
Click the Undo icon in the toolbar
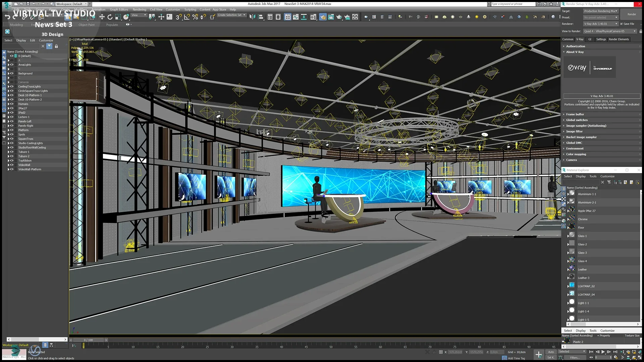[x=8, y=17]
